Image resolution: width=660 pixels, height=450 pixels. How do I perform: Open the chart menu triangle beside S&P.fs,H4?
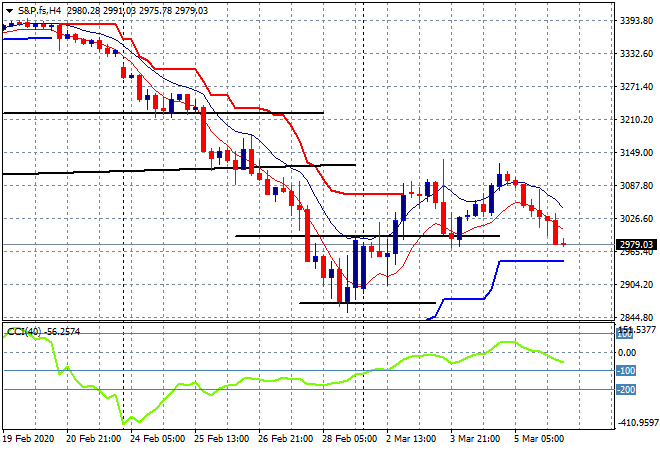(x=9, y=11)
